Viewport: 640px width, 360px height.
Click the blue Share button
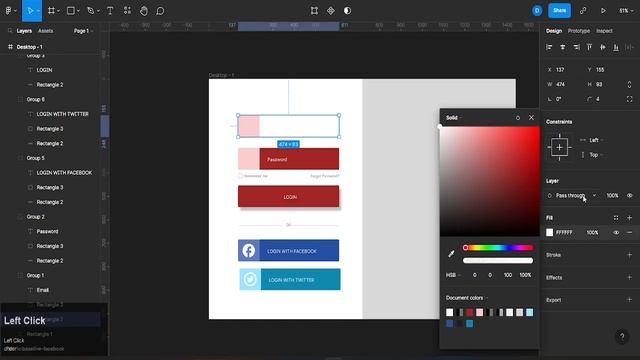(559, 11)
